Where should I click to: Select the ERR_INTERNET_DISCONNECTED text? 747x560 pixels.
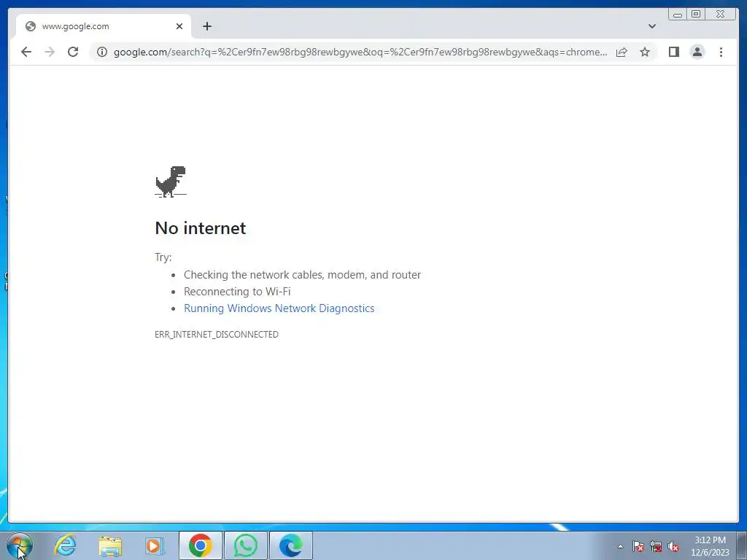pyautogui.click(x=216, y=334)
